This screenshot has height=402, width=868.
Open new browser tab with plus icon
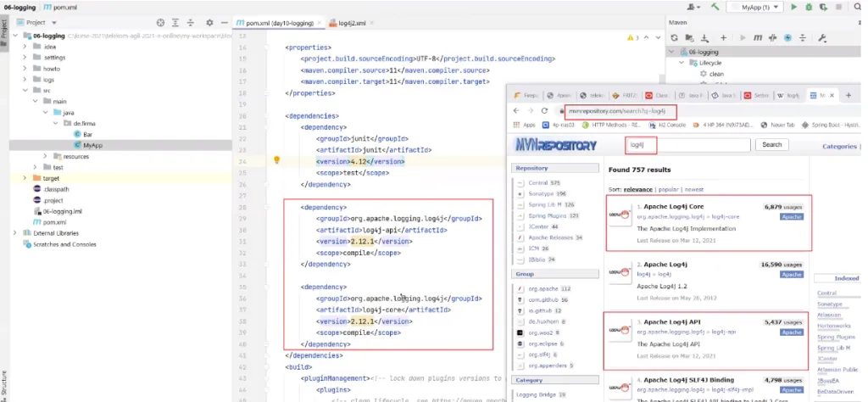[x=848, y=95]
